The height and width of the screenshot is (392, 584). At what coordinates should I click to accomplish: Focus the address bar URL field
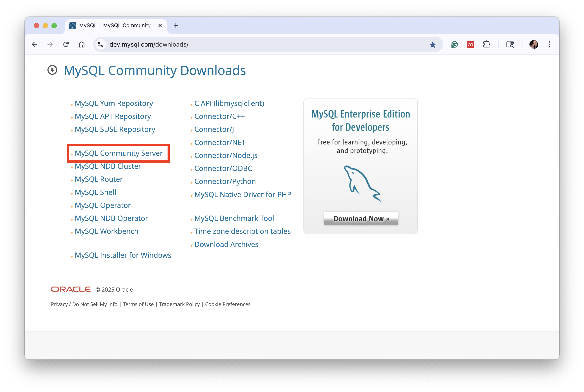click(268, 45)
